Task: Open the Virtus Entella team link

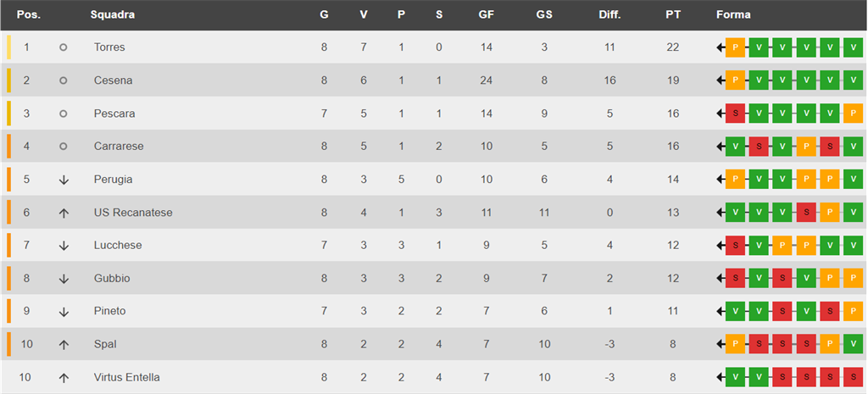Action: (x=126, y=378)
